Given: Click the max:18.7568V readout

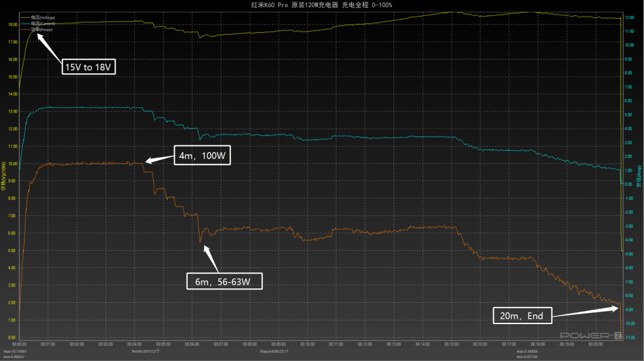Looking at the screenshot, I should [15, 351].
